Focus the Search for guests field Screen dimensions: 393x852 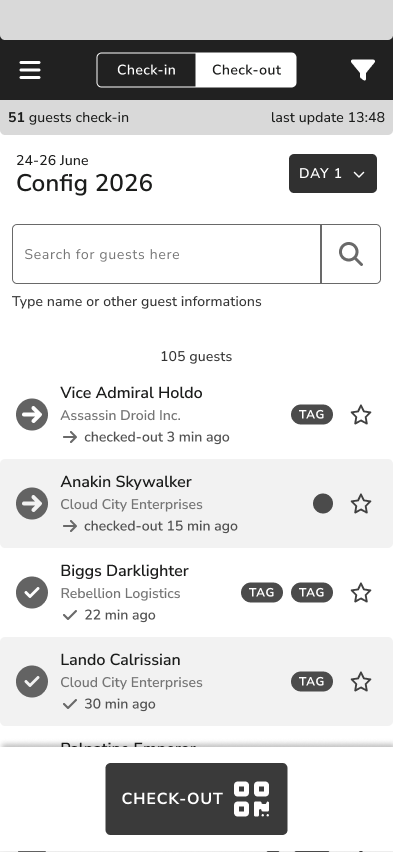(166, 254)
